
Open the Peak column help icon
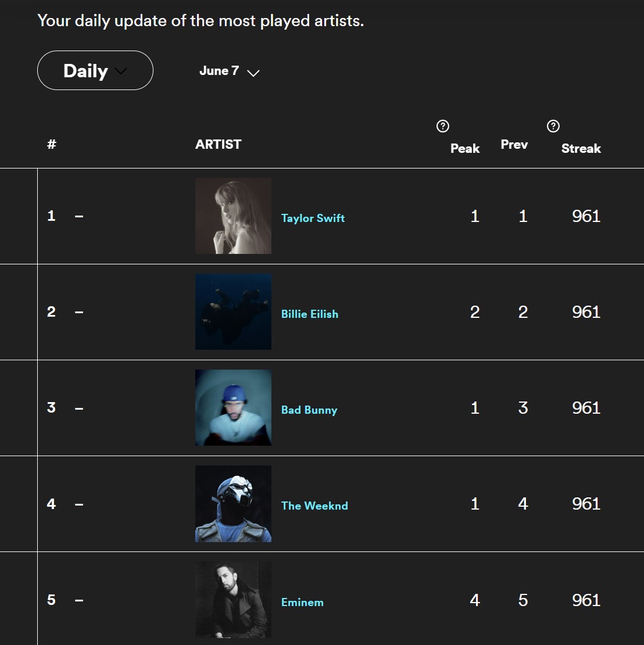pos(443,126)
